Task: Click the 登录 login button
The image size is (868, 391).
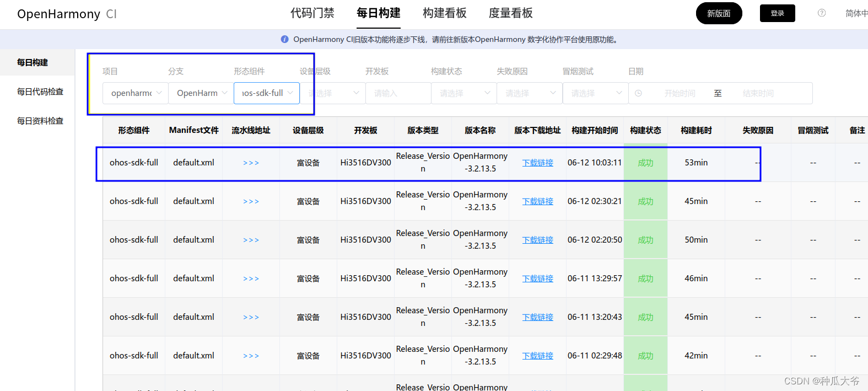Action: point(777,13)
